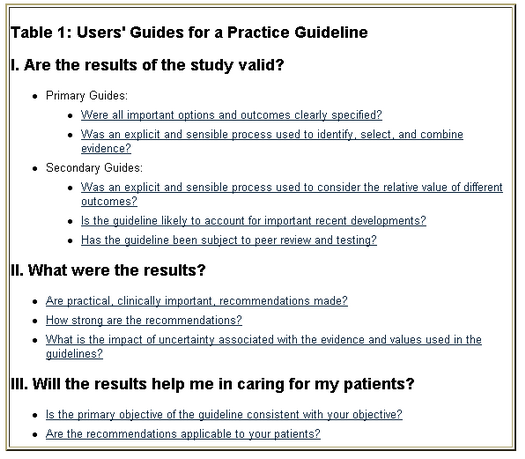Click 'Are practical, clinically important, recommendations made?'
The width and height of the screenshot is (525, 459).
[x=197, y=301]
